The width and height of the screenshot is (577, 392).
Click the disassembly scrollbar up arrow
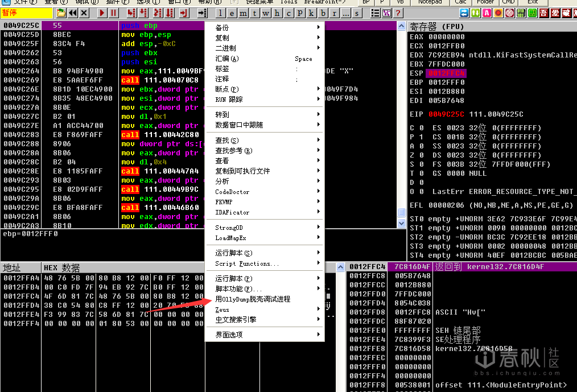pyautogui.click(x=402, y=26)
